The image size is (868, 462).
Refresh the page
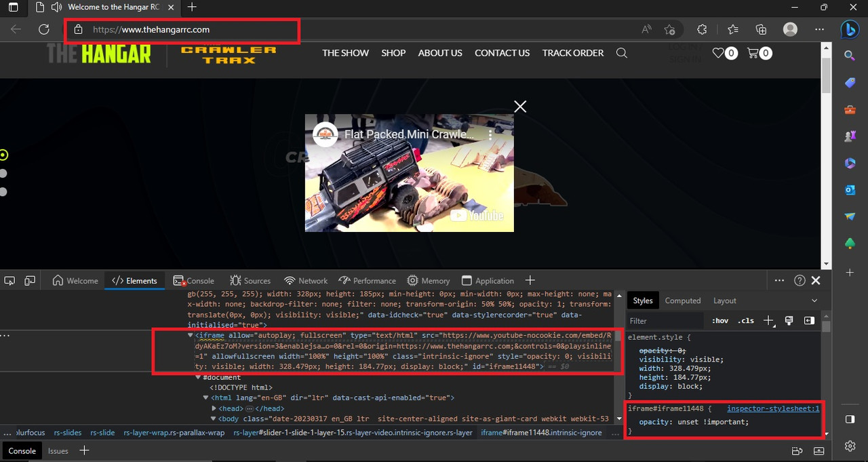pos(44,29)
